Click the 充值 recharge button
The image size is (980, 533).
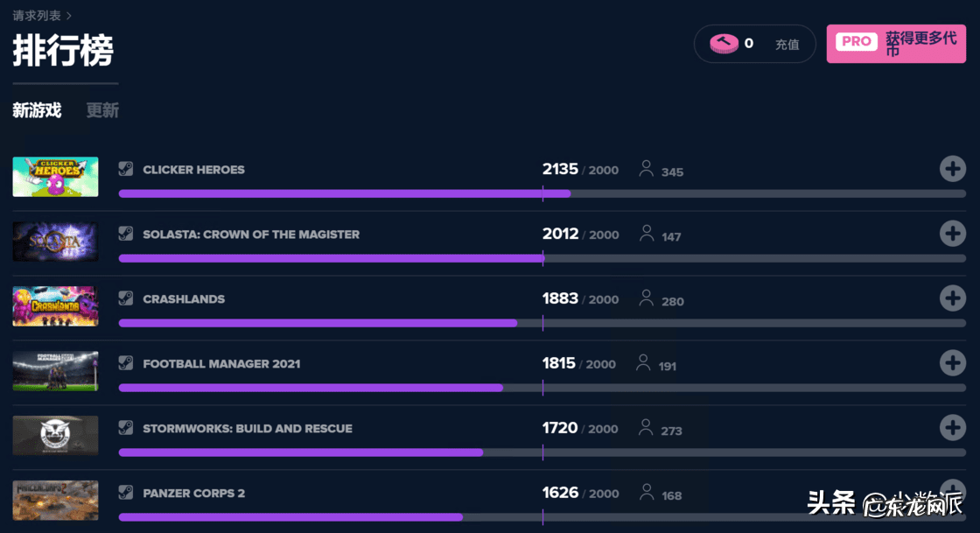[787, 44]
